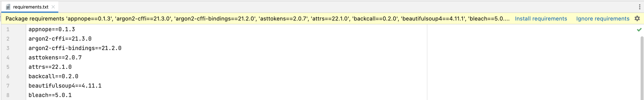The image size is (644, 100).
Task: Place cursor on asttokens==2.0.7 line
Action: coord(55,58)
